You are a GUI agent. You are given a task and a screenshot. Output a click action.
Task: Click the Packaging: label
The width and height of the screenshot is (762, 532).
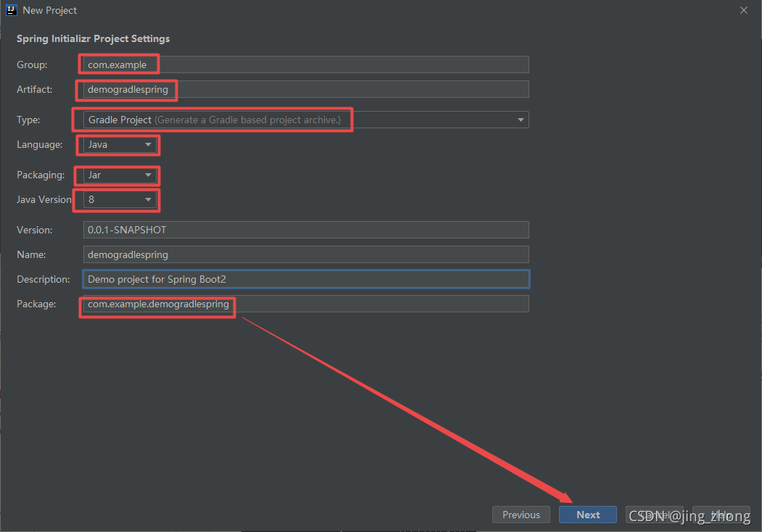(41, 175)
